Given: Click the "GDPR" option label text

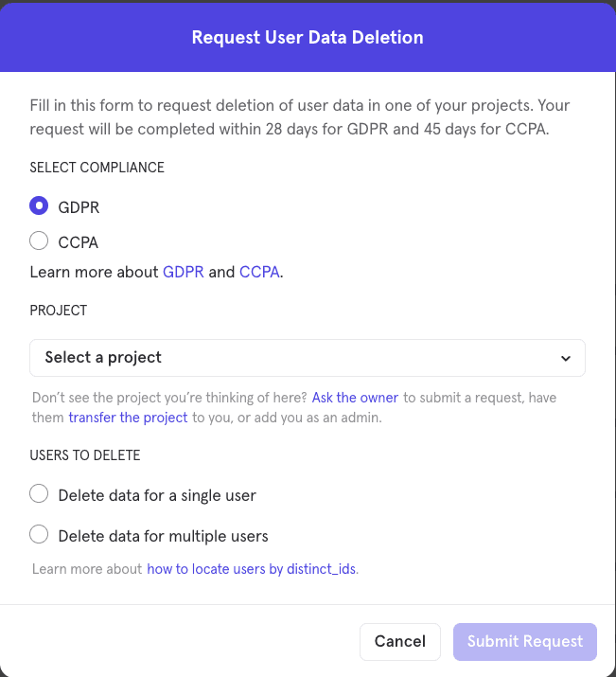Looking at the screenshot, I should pos(79,207).
